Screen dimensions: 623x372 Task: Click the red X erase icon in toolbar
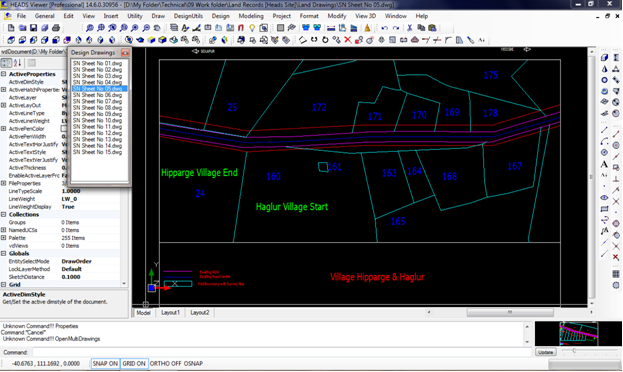348,40
